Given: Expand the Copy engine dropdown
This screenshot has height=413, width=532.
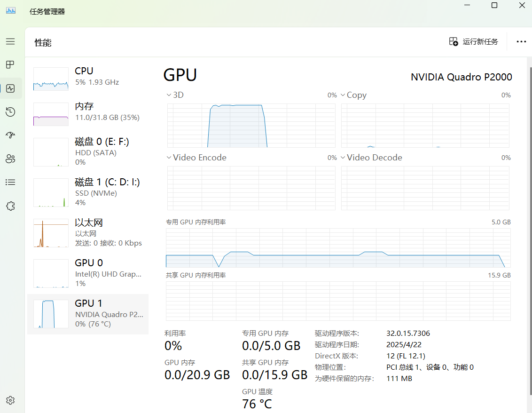Looking at the screenshot, I should point(343,95).
